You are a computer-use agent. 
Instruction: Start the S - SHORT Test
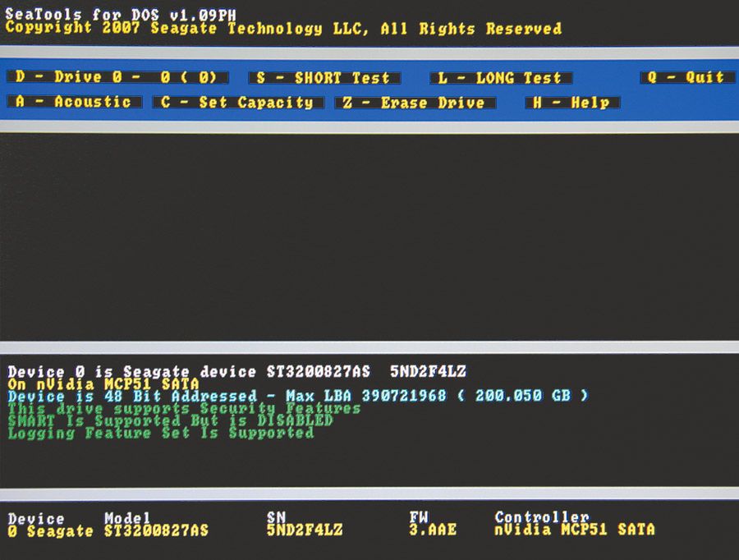324,78
